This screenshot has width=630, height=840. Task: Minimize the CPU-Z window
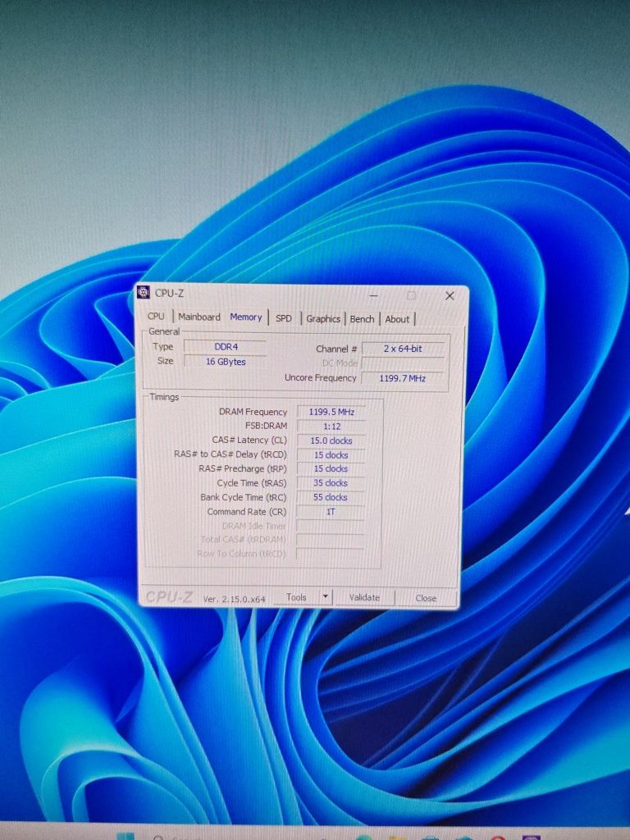click(x=373, y=295)
